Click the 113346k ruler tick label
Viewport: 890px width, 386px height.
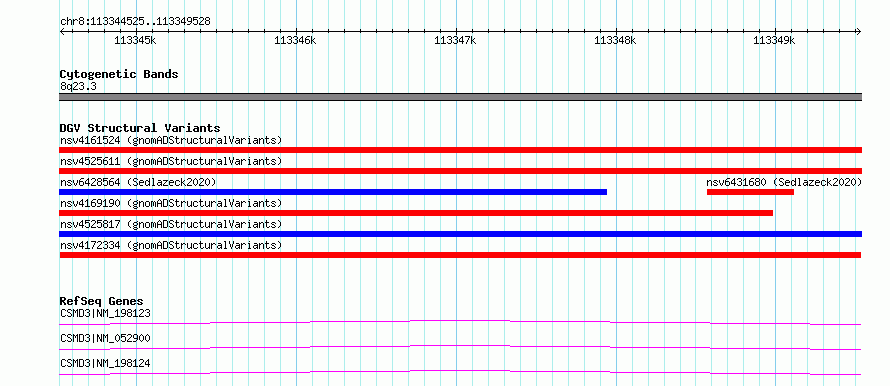pyautogui.click(x=295, y=40)
